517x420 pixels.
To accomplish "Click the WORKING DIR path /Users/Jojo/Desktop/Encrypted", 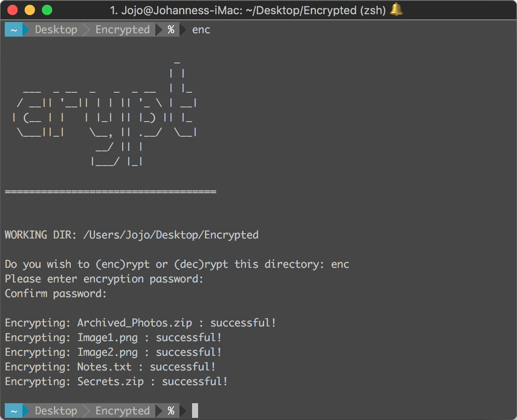I will [x=170, y=235].
